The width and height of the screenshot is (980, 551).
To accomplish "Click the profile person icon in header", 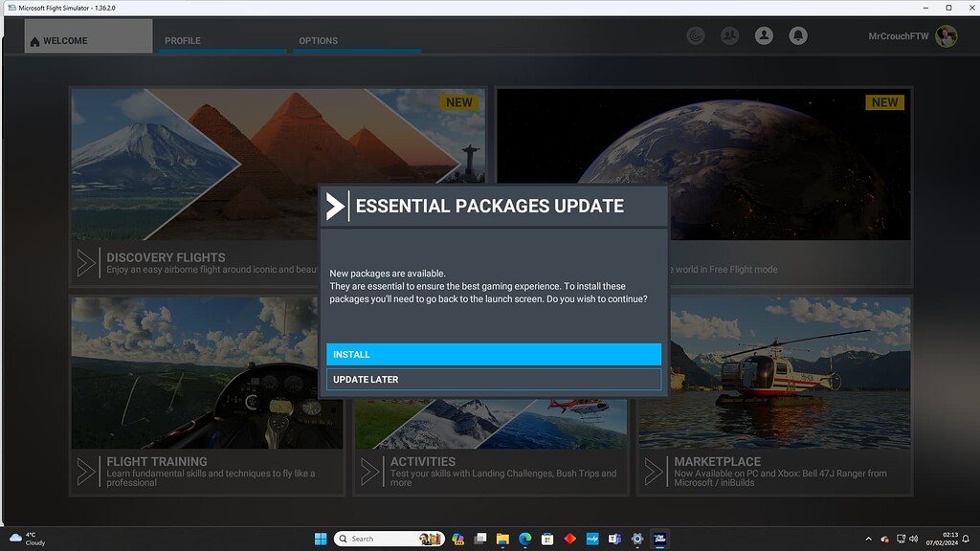I will (x=764, y=35).
